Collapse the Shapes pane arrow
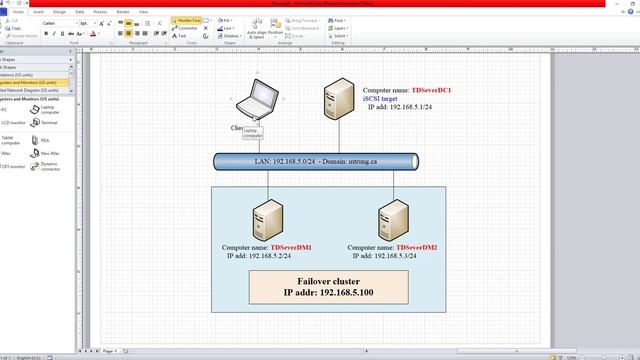This screenshot has height=360, width=640. click(x=70, y=51)
